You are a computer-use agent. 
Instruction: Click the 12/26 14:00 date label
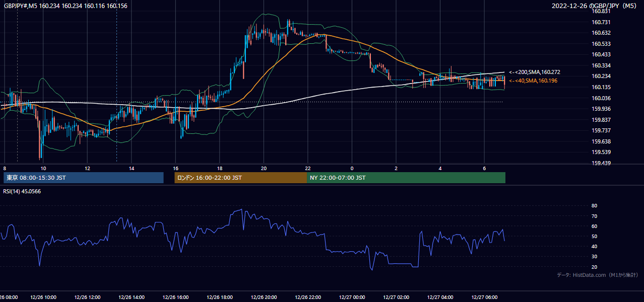tap(132, 297)
